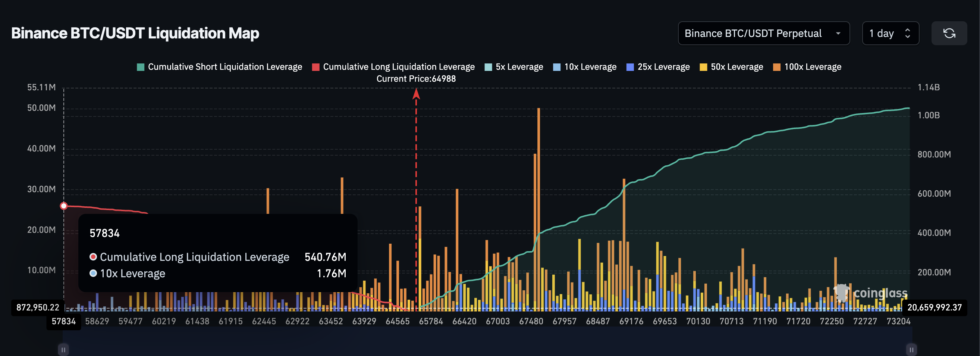Toggle the 10x Leverage legend item
This screenshot has width=980, height=356.
click(584, 67)
